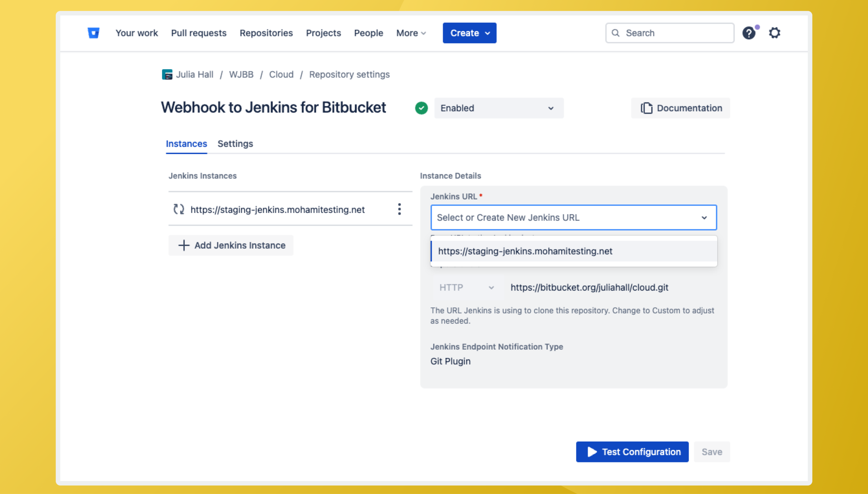Open the help question mark icon

tap(748, 33)
